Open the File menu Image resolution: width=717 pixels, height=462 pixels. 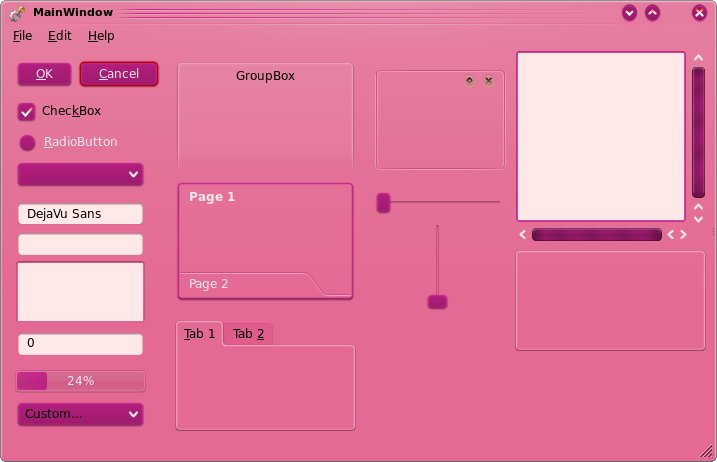coord(22,36)
